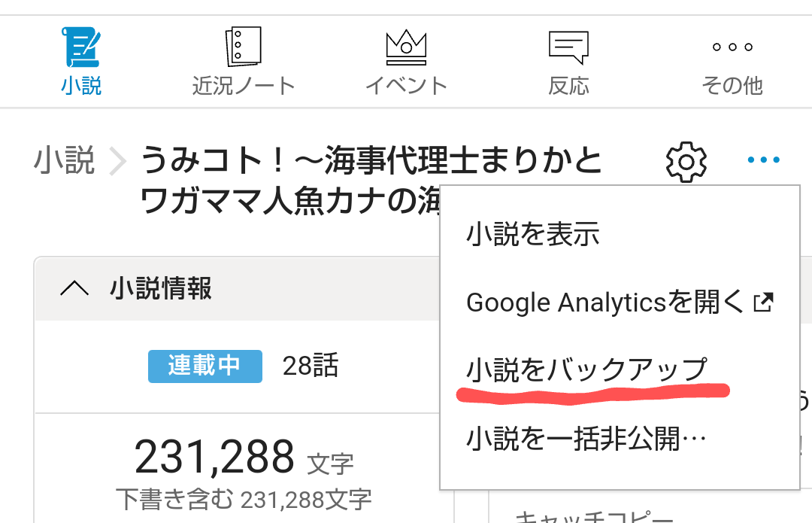
Task: Go to the イベント tab label
Action: pyautogui.click(x=406, y=86)
